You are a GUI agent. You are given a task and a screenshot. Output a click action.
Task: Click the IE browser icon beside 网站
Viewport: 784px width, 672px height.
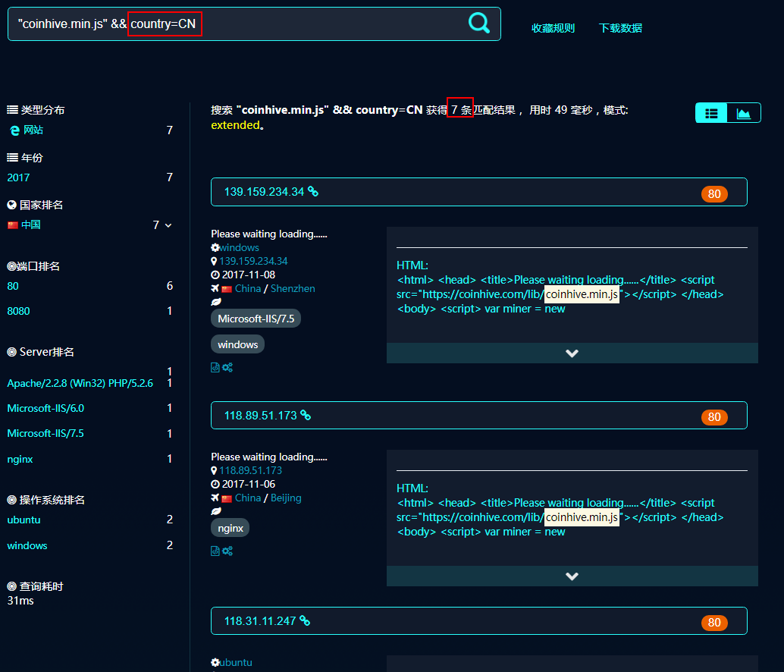(14, 130)
